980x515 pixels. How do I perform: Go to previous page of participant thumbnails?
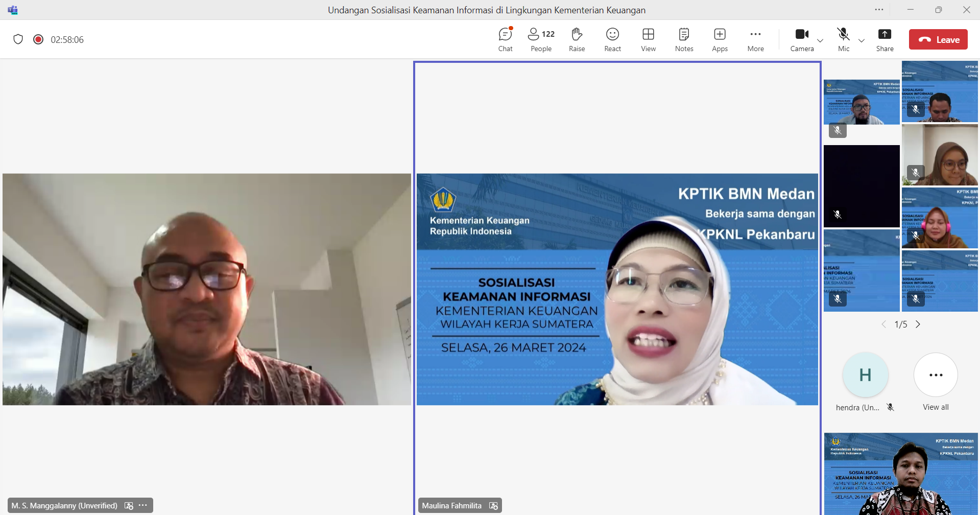tap(884, 324)
